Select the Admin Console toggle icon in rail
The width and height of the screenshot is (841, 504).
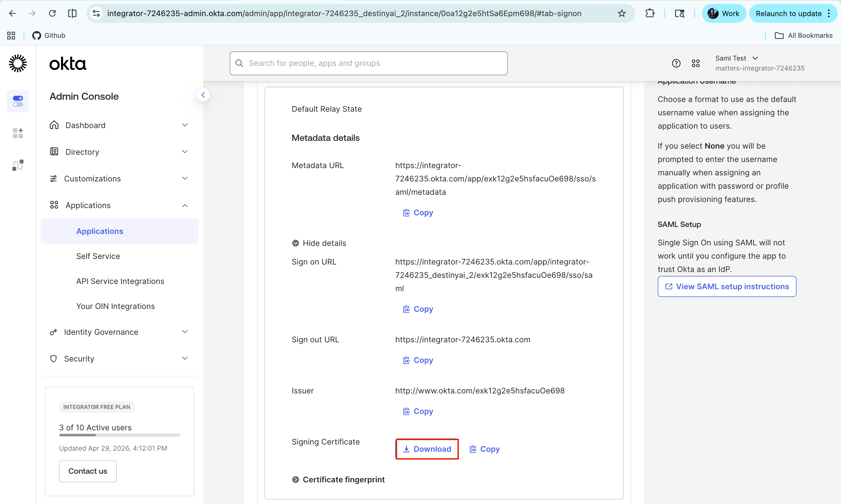[x=18, y=101]
